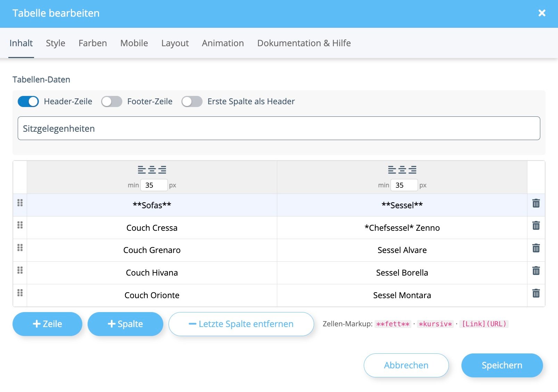
Task: Close the Tabelle bearbeiten dialog
Action: 542,13
